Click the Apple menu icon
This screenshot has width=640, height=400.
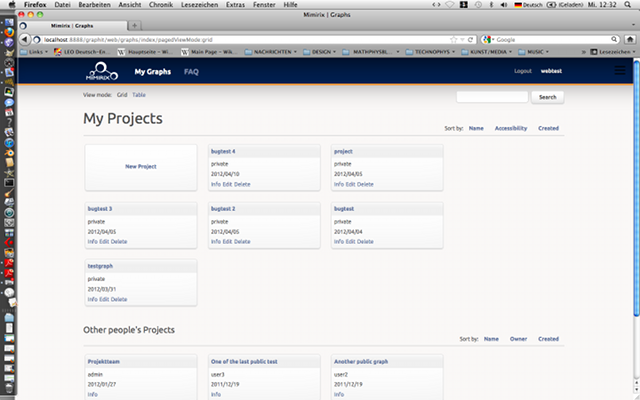[x=12, y=4]
